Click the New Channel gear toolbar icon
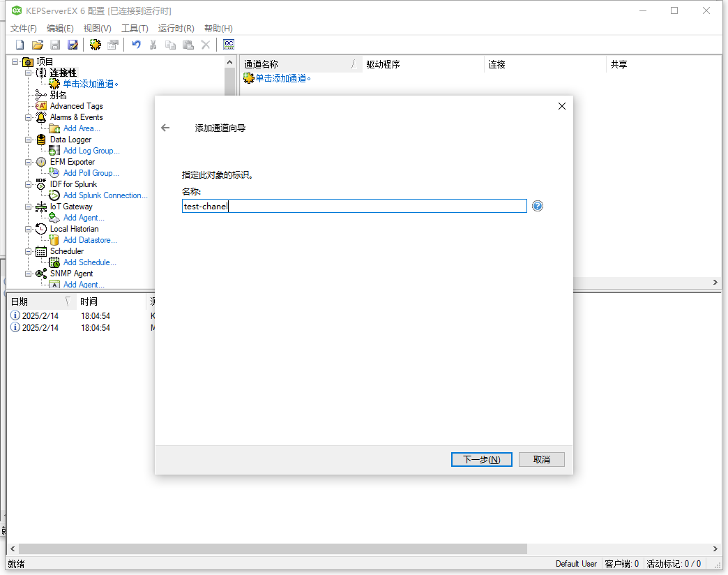Image resolution: width=728 pixels, height=575 pixels. pos(95,45)
